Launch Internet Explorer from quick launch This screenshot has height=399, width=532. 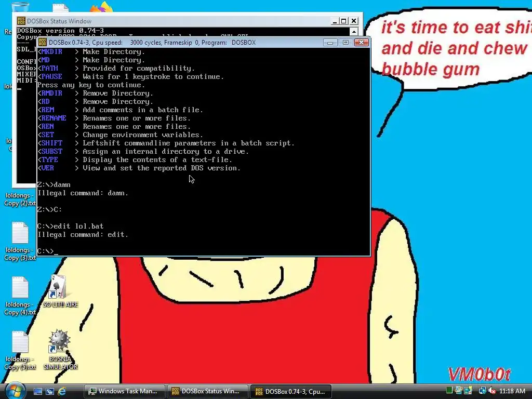pos(62,391)
